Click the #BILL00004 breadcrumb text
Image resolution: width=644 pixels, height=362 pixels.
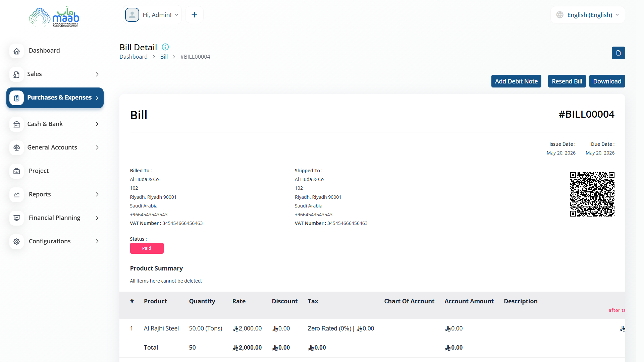195,57
